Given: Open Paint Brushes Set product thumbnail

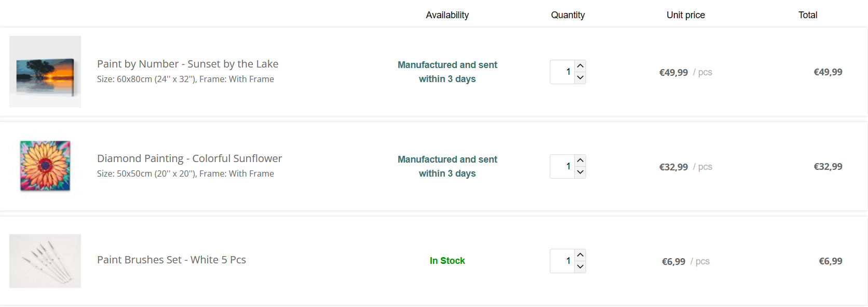Looking at the screenshot, I should coord(45,261).
